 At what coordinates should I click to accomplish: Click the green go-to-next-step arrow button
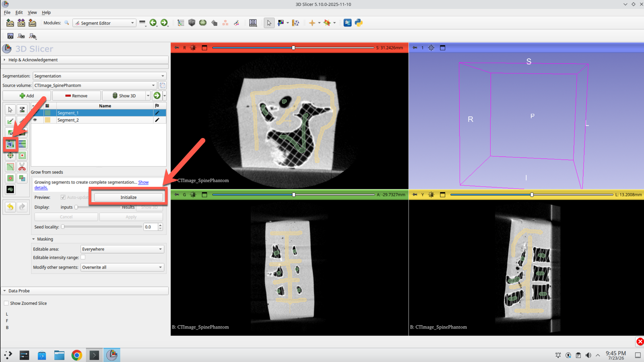(157, 96)
